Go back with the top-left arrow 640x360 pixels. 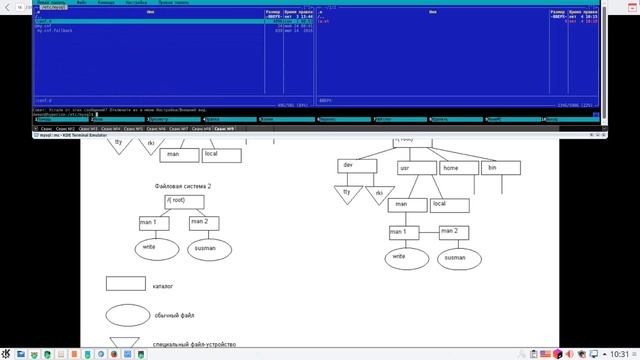point(7,7)
